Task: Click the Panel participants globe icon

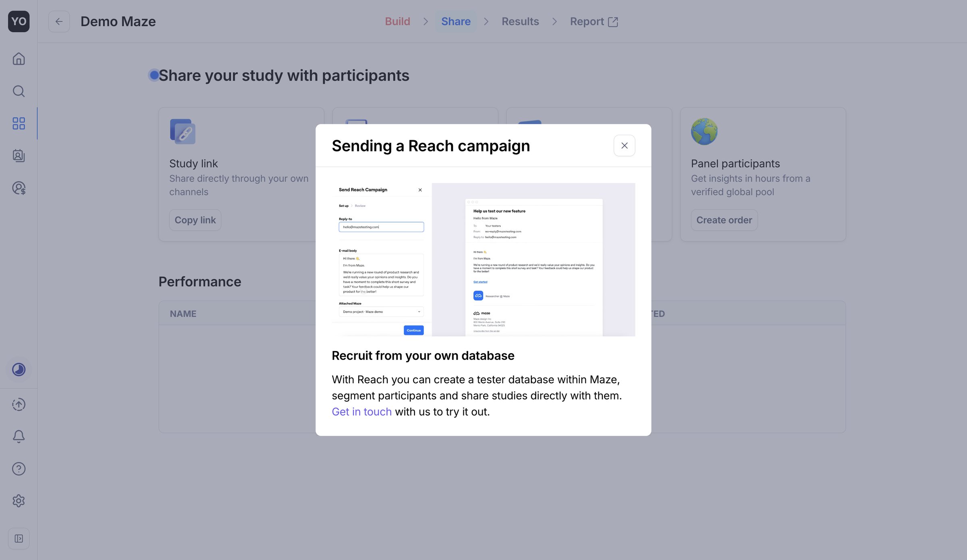Action: coord(704,131)
